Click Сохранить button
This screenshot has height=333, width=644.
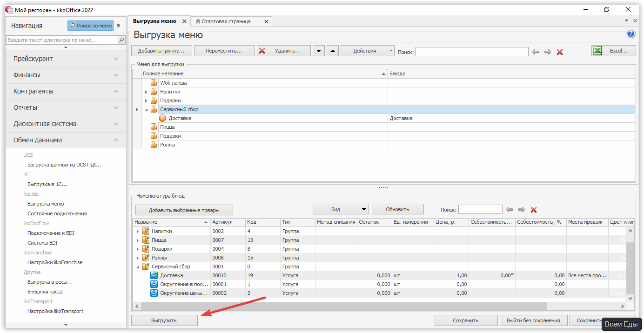pos(466,320)
